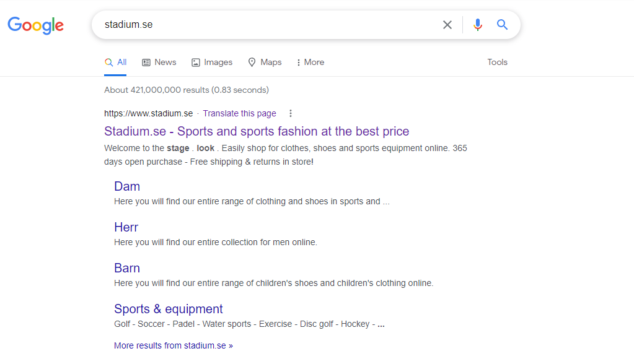
Task: Submit search with the magnifying glass icon
Action: [x=502, y=25]
